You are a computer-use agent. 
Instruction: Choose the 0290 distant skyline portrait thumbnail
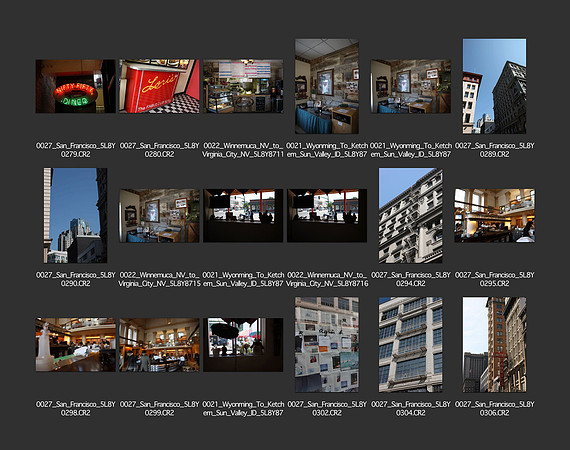pos(75,216)
